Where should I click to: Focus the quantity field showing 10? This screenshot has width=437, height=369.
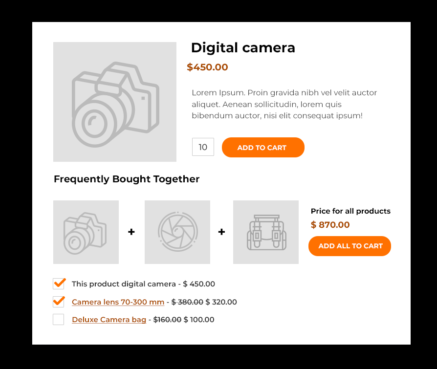pos(203,147)
